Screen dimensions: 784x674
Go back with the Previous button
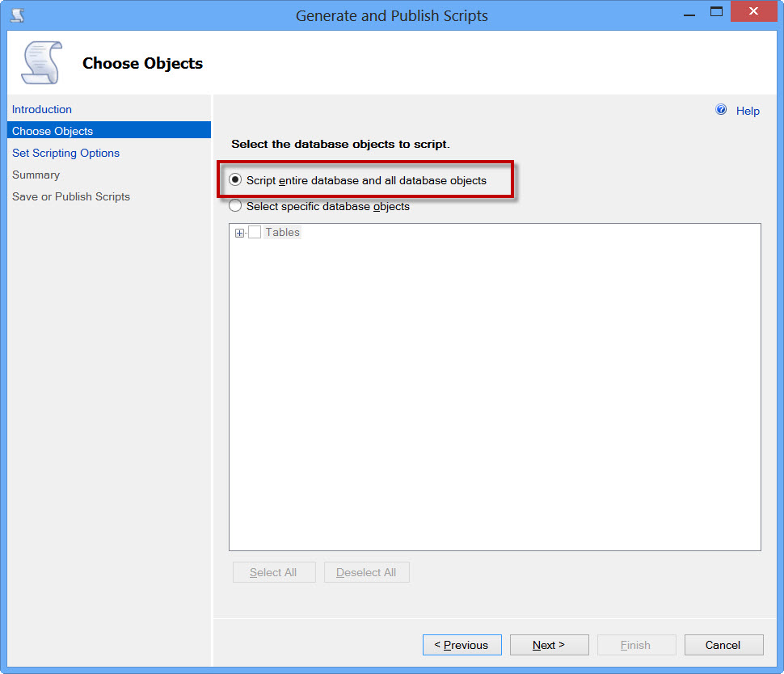click(462, 645)
